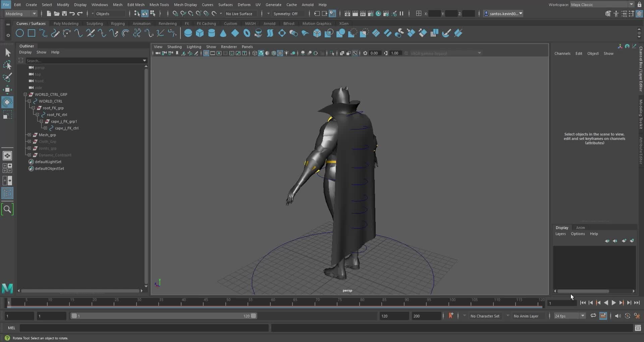Select the NURBS Cone shelf icon
This screenshot has height=342, width=644.
click(223, 33)
